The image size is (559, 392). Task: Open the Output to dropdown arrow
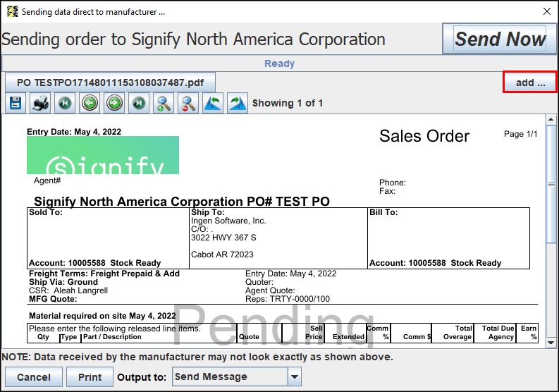(295, 376)
